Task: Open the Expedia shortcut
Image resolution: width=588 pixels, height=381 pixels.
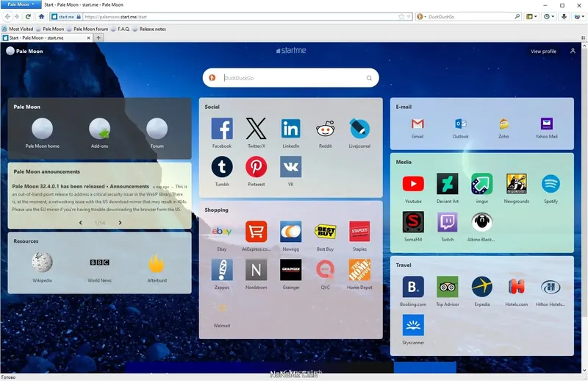Action: coord(482,287)
